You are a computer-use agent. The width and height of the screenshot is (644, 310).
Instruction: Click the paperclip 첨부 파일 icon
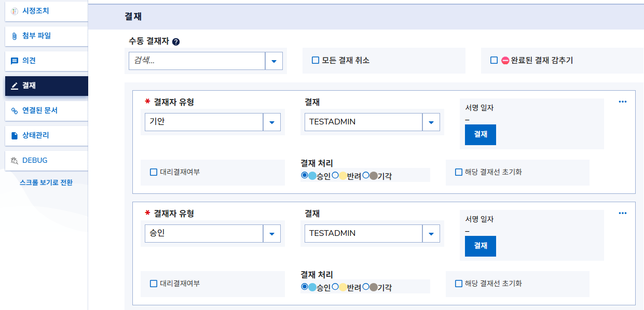pyautogui.click(x=15, y=36)
